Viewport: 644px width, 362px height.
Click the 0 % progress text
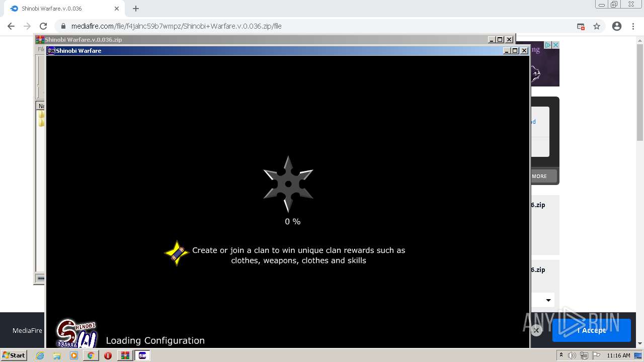pyautogui.click(x=292, y=222)
